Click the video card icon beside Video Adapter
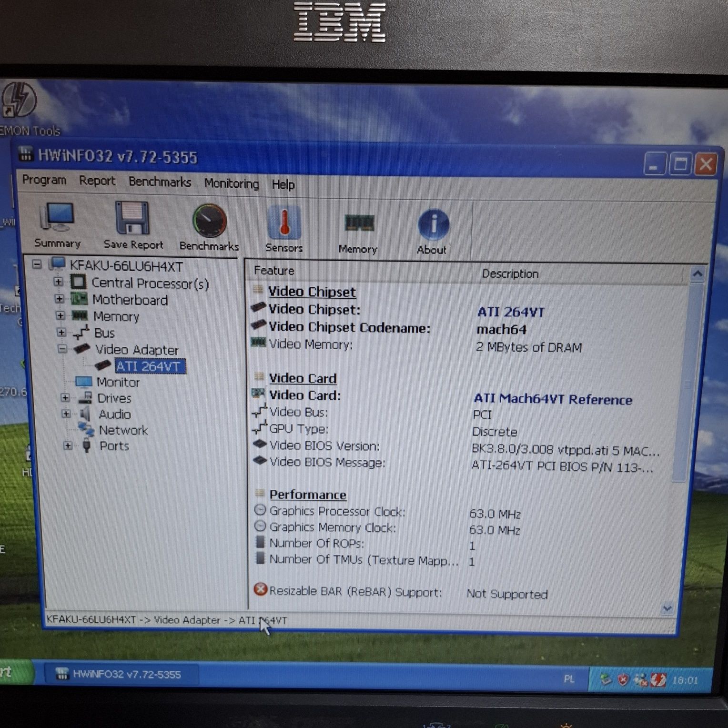Image resolution: width=728 pixels, height=728 pixels. [x=82, y=349]
